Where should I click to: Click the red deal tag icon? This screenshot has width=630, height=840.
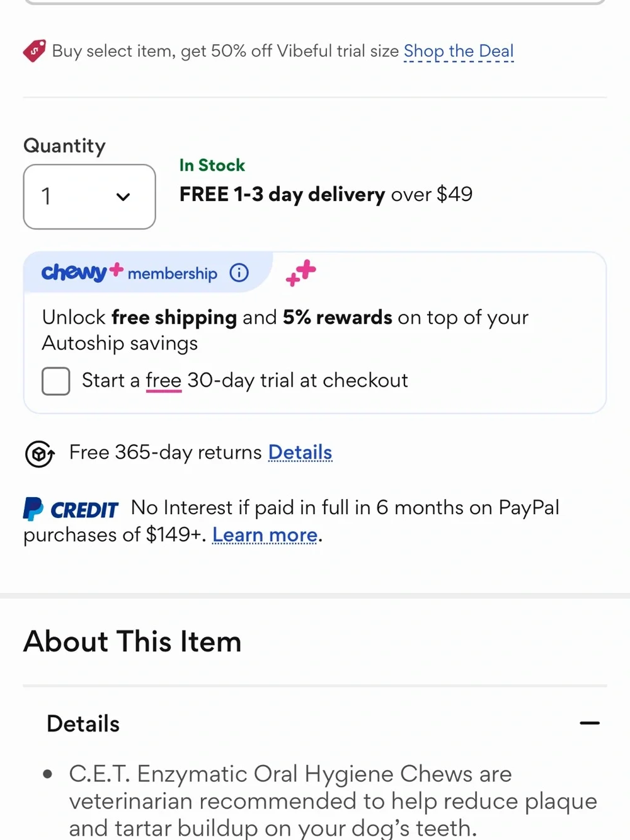pos(35,50)
